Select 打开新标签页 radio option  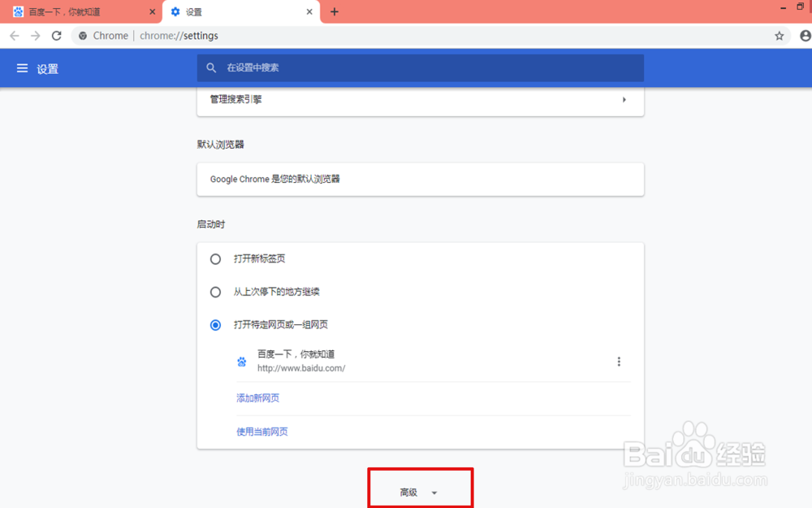[215, 258]
